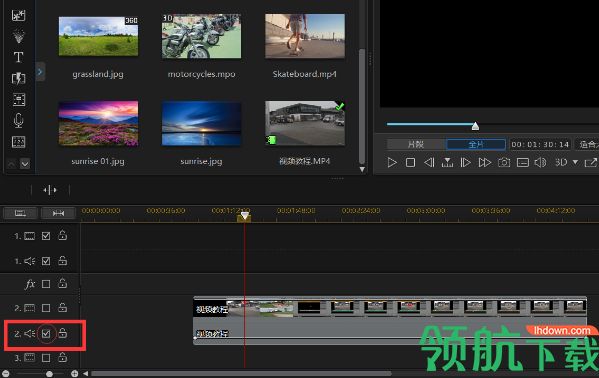This screenshot has width=599, height=378.
Task: Lock audio track 2
Action: point(63,333)
